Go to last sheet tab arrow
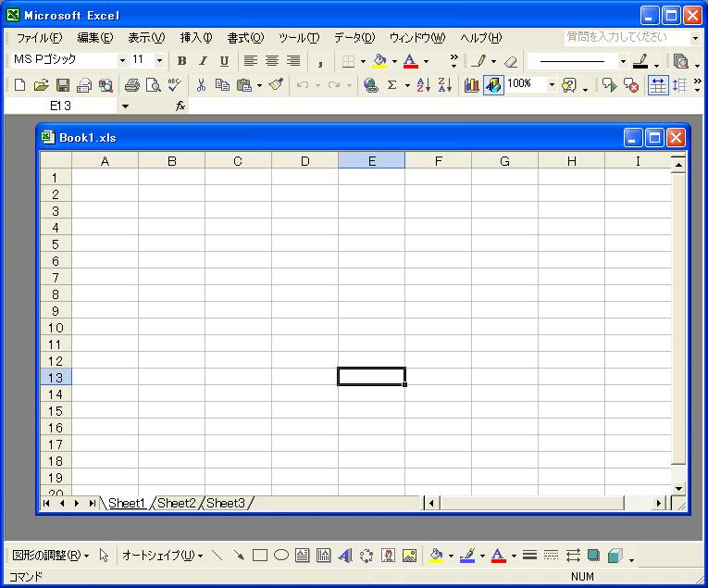The height and width of the screenshot is (588, 708). 93,503
